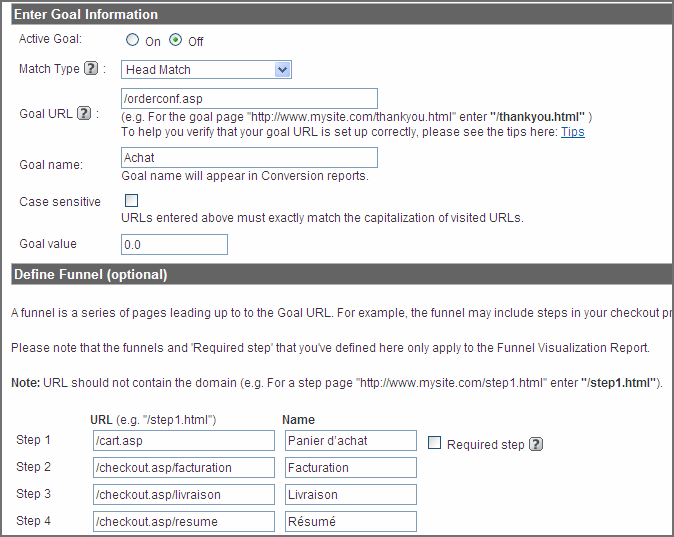Click Step 3 Name field Livraison
The height and width of the screenshot is (537, 674).
[x=350, y=495]
